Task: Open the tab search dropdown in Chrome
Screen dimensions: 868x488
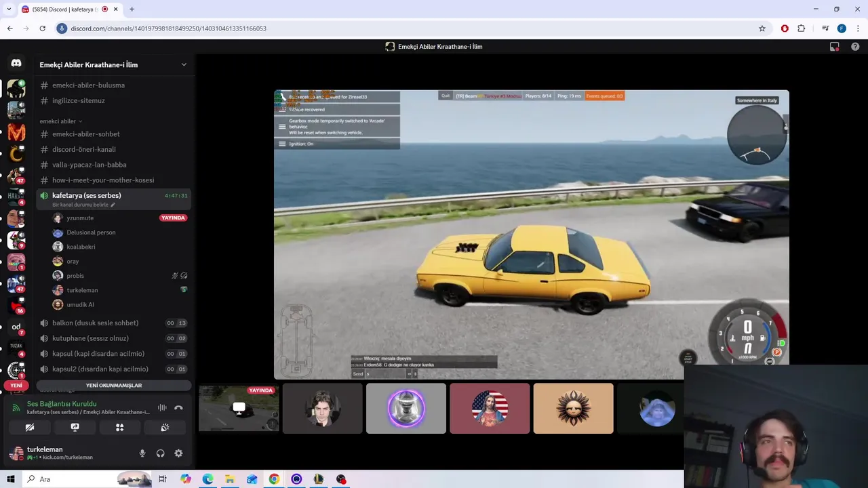Action: 9,9
